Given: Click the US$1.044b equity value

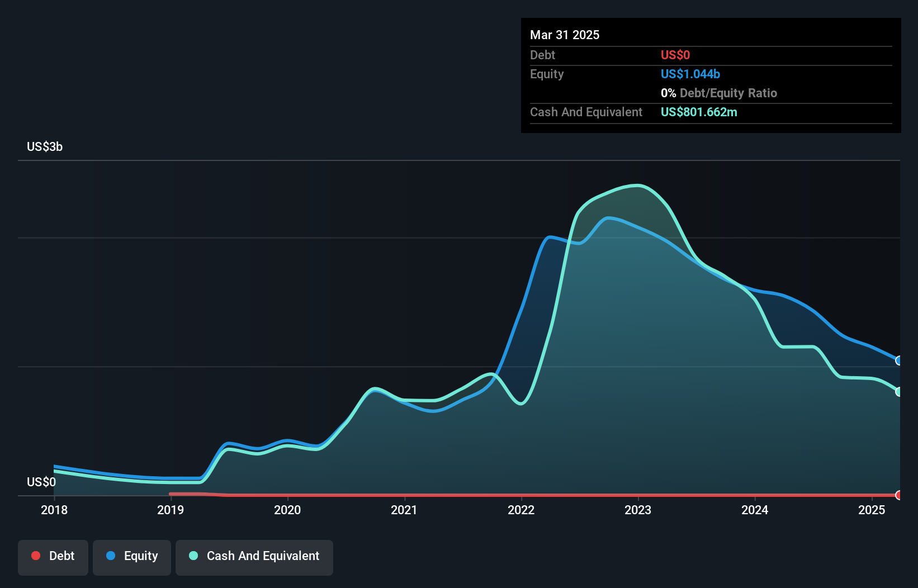Looking at the screenshot, I should 690,74.
